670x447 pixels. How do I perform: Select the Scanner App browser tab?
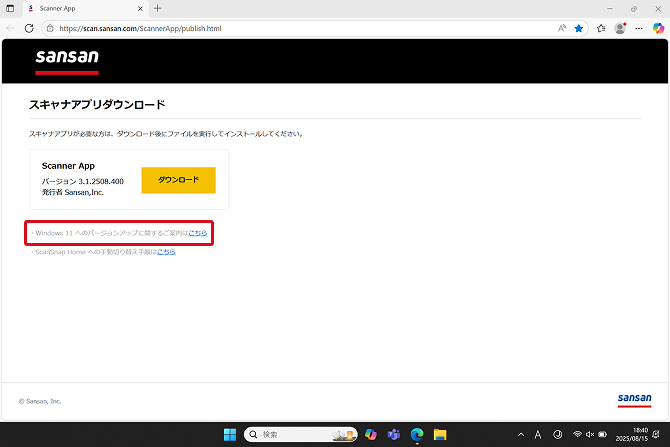(x=85, y=9)
